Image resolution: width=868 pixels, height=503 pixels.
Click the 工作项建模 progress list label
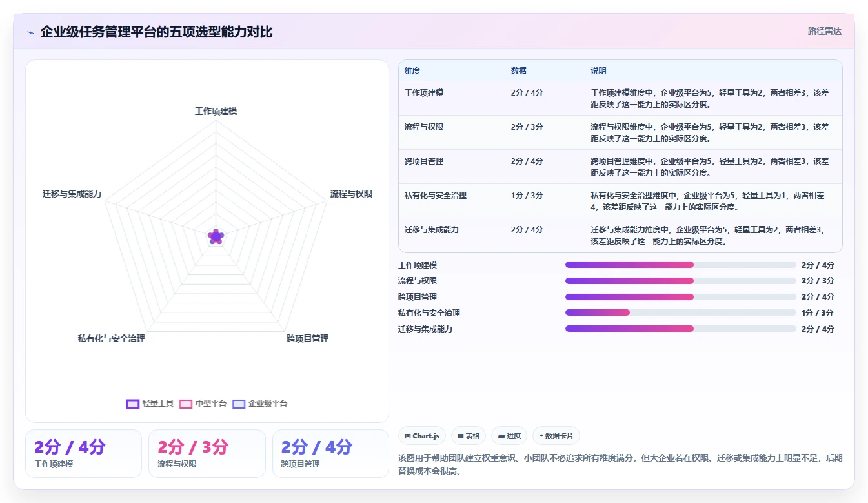point(418,265)
